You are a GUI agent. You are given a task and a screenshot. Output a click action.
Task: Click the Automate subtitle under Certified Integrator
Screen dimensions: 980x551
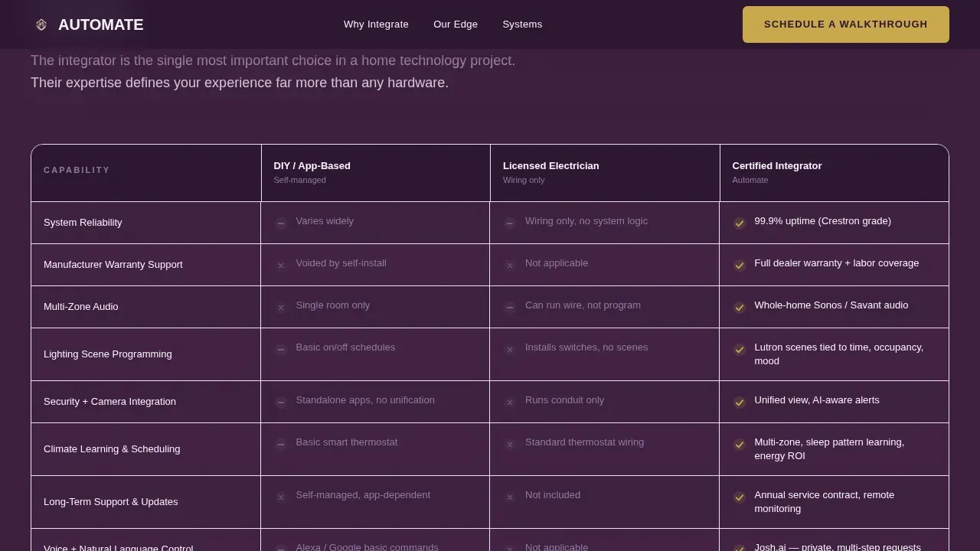pos(750,180)
